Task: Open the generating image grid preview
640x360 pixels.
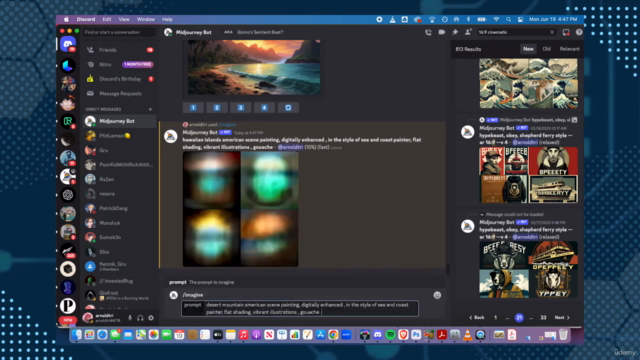Action: click(x=240, y=209)
